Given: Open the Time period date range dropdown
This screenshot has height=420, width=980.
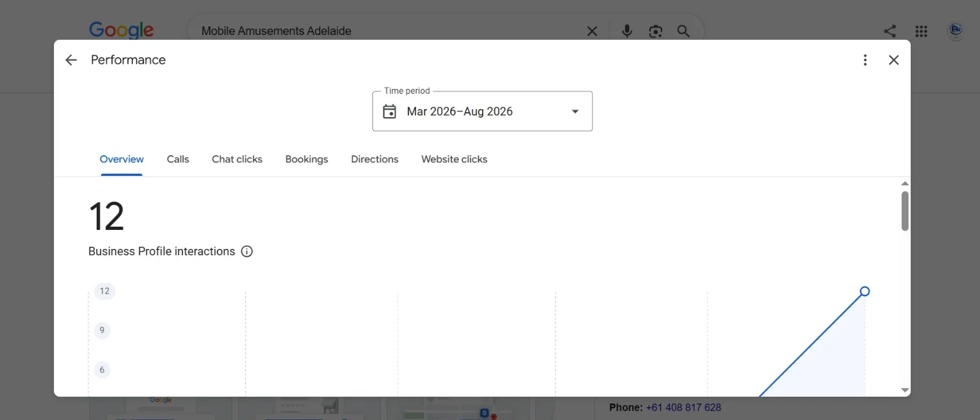Looking at the screenshot, I should pyautogui.click(x=482, y=111).
